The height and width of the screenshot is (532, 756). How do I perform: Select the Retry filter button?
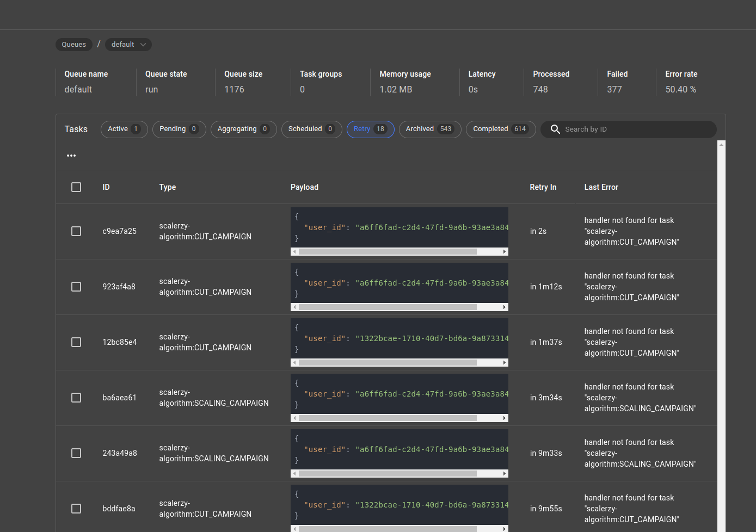coord(370,129)
